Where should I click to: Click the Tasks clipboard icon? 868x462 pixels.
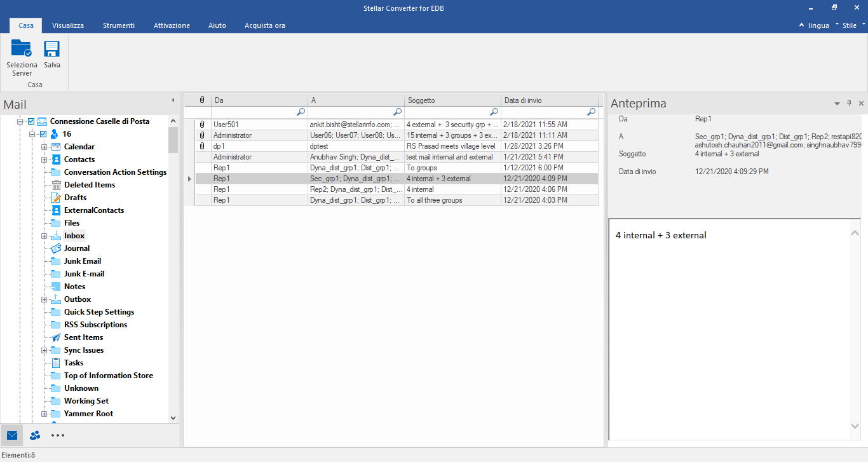point(56,363)
